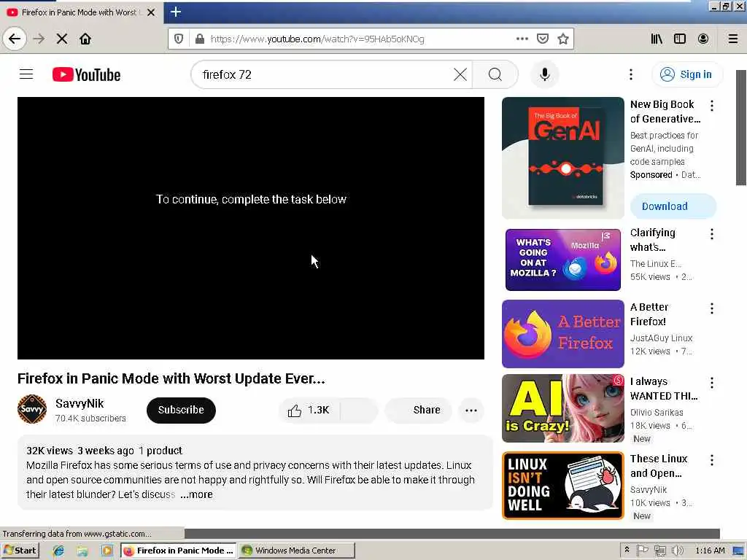Open the A Better Firefox thumbnail
This screenshot has width=747, height=560.
point(562,334)
